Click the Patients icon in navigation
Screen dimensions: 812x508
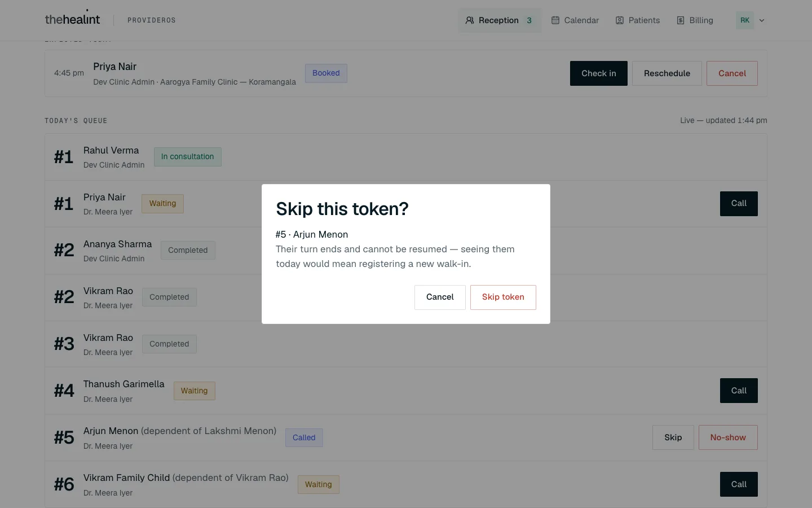pyautogui.click(x=620, y=20)
